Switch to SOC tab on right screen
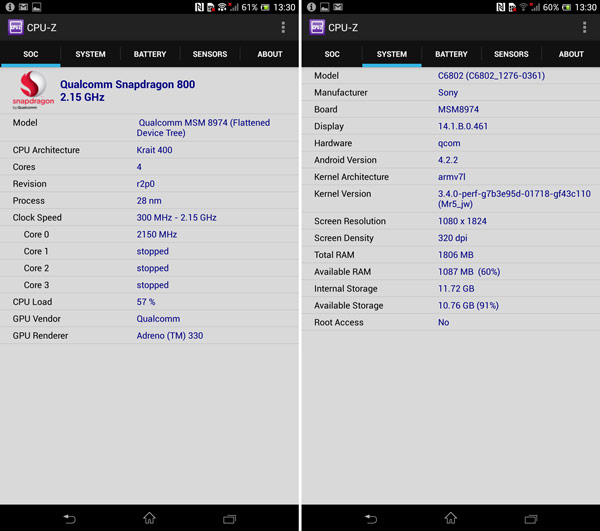This screenshot has height=531, width=600. pyautogui.click(x=332, y=54)
